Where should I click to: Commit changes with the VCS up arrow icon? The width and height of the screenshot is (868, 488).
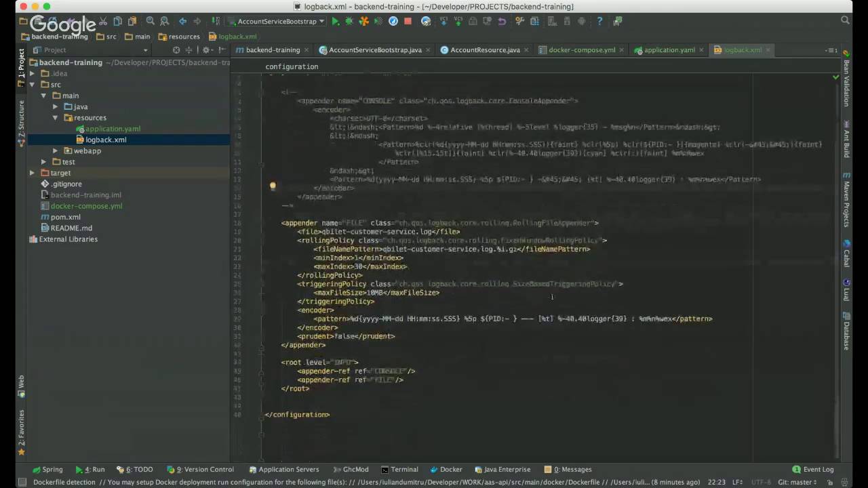pyautogui.click(x=457, y=21)
